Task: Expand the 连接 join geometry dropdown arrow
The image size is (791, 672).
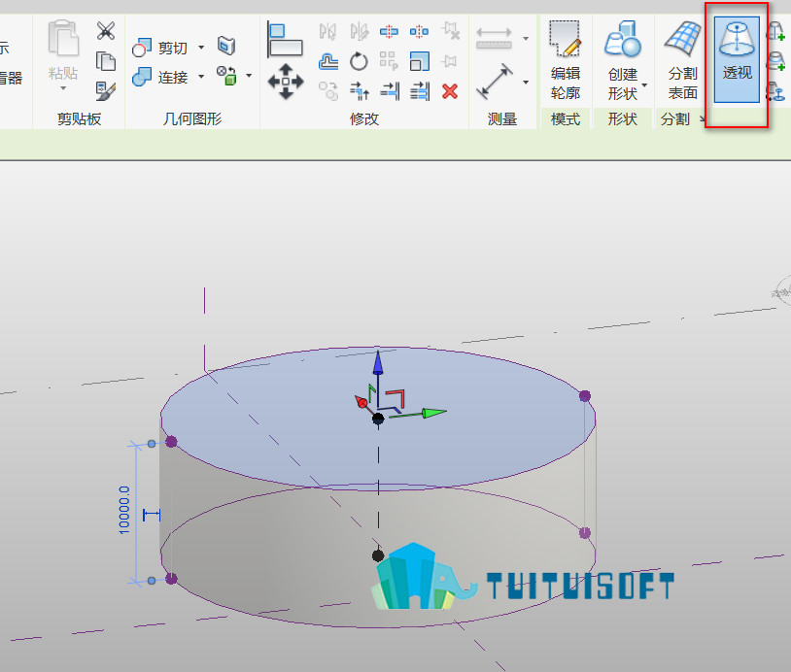Action: (x=201, y=77)
